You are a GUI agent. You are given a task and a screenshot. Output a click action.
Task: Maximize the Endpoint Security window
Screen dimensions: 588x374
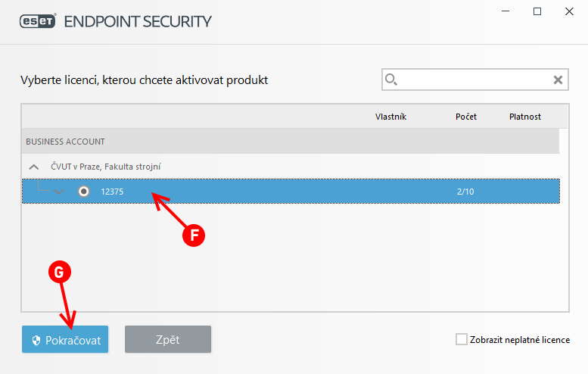coord(537,11)
